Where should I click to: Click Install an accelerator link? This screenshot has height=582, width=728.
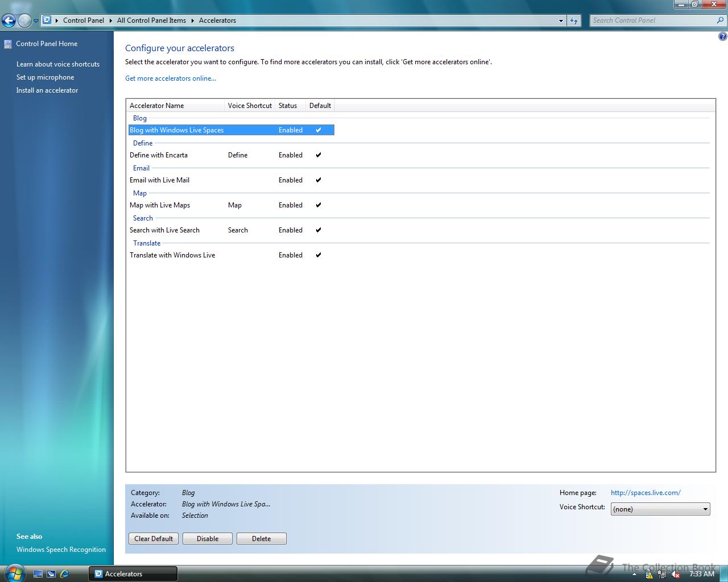click(x=47, y=90)
